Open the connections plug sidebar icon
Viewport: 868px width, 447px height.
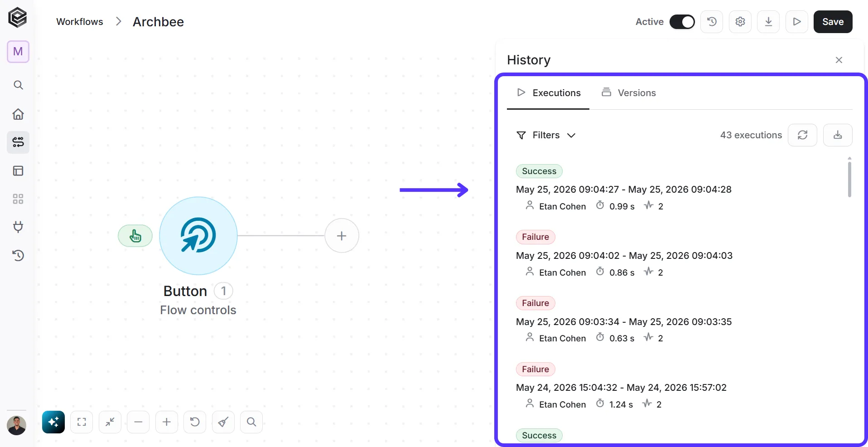tap(18, 227)
